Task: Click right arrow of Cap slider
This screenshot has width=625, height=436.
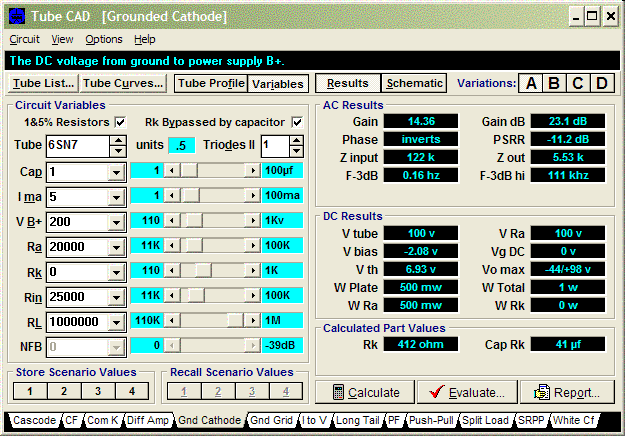Action: tap(253, 171)
